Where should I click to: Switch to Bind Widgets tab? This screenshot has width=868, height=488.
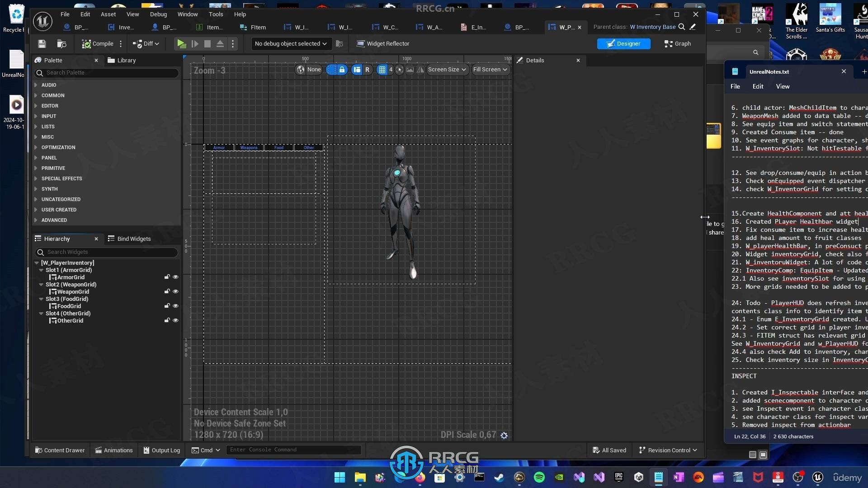coord(129,239)
